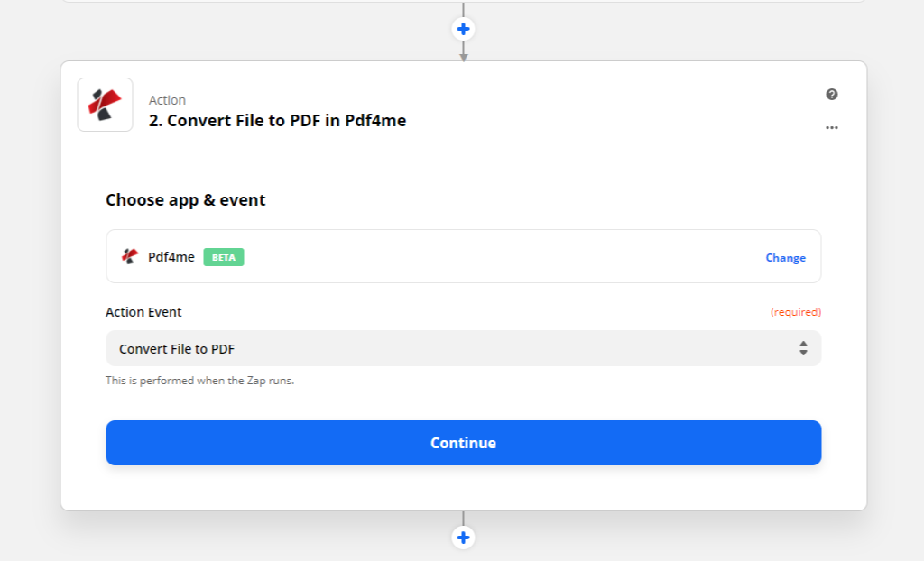
Task: Click the plus button below the action step
Action: (x=463, y=538)
